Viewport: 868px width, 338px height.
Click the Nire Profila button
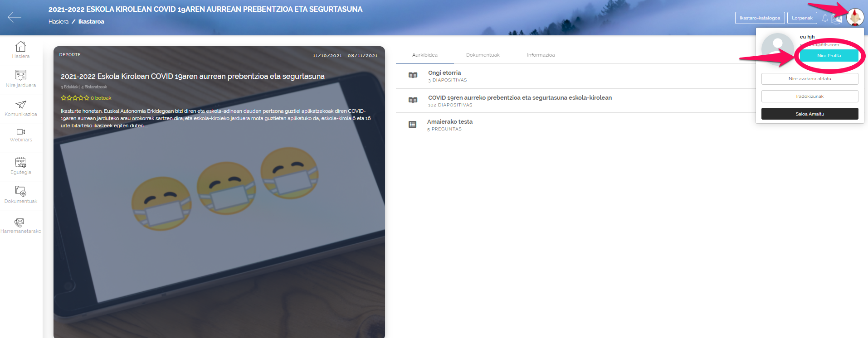(x=829, y=56)
